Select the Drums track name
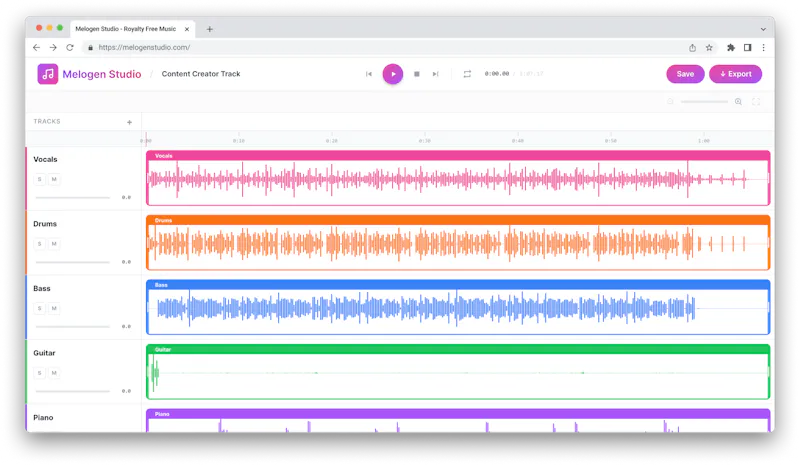This screenshot has width=800, height=466. 45,224
